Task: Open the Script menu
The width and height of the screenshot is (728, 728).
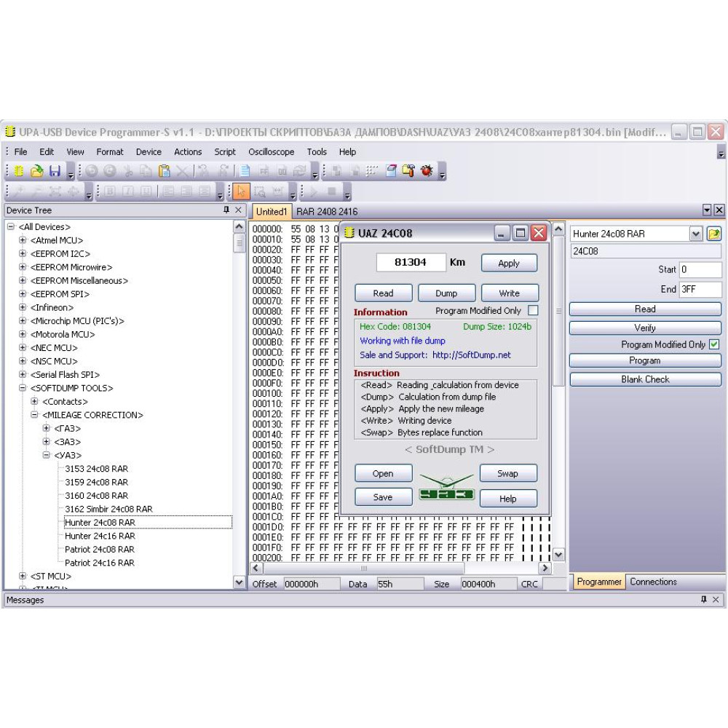Action: coord(225,152)
